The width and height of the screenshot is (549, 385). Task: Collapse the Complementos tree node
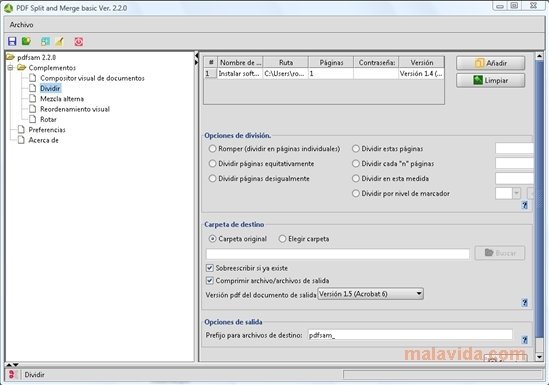tap(11, 68)
